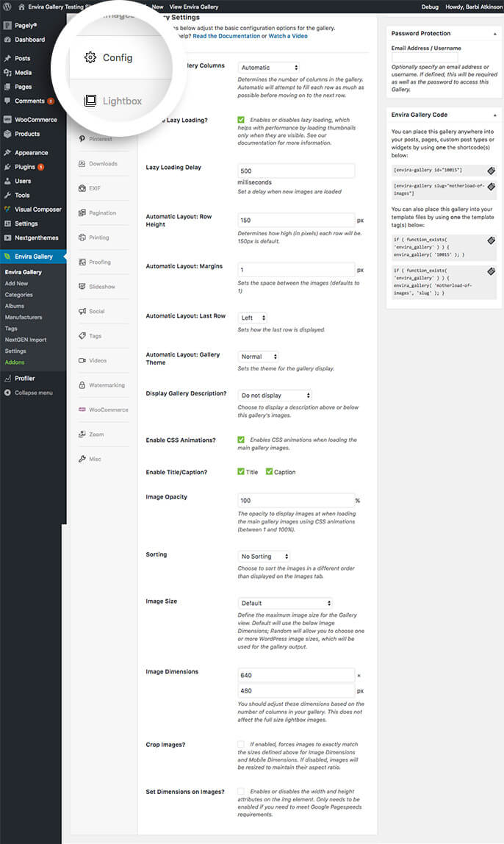Click the WordPress logo in admin bar
This screenshot has height=844, width=504.
(x=7, y=7)
